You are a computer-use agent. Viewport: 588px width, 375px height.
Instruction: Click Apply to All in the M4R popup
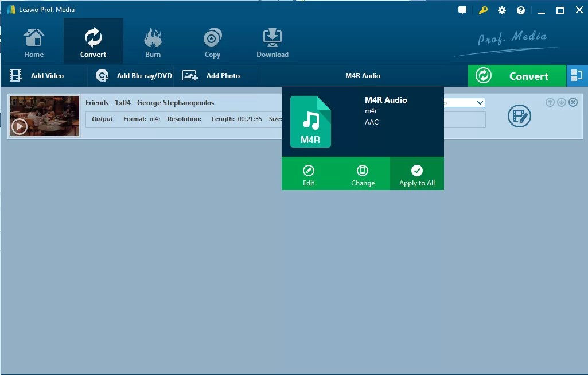coord(416,174)
